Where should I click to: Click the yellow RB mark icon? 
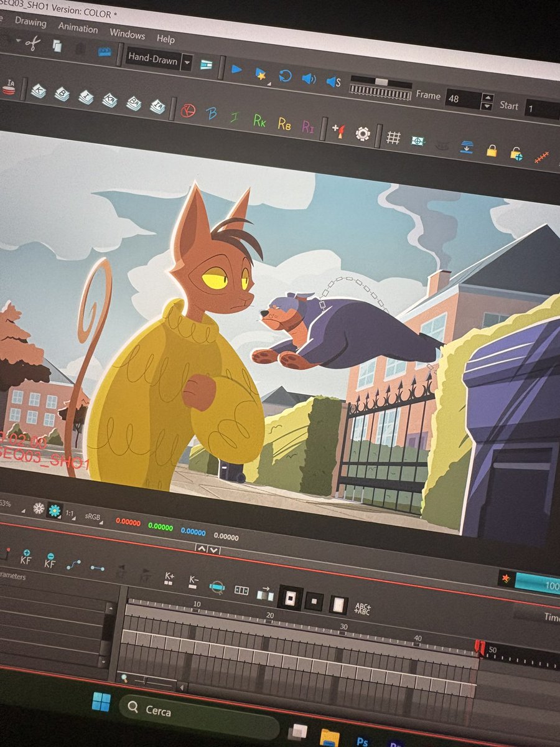(x=284, y=123)
